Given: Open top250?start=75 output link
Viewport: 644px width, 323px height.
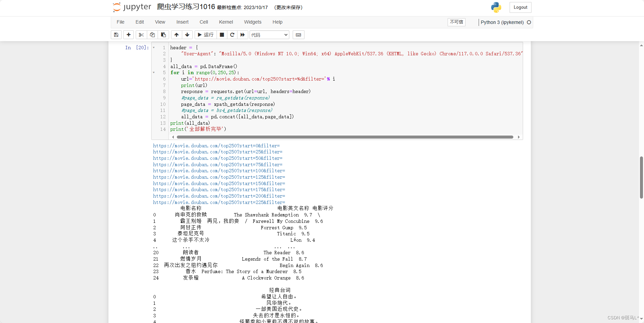Looking at the screenshot, I should tap(218, 165).
